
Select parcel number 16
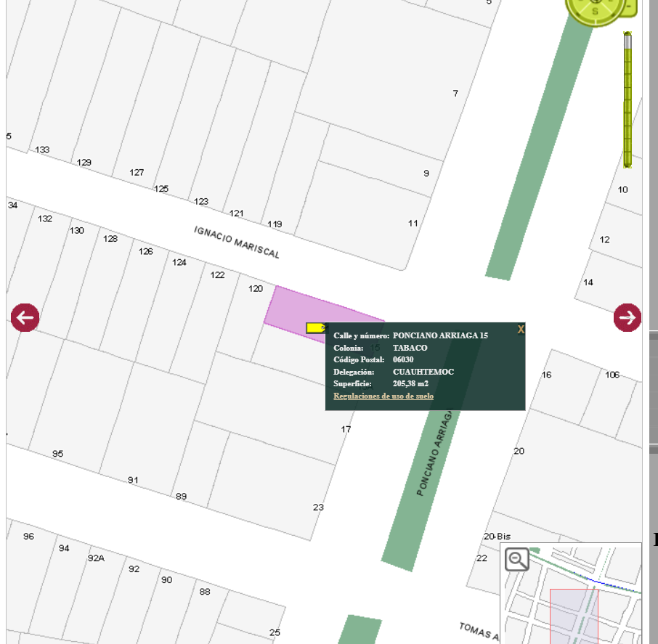(x=546, y=375)
